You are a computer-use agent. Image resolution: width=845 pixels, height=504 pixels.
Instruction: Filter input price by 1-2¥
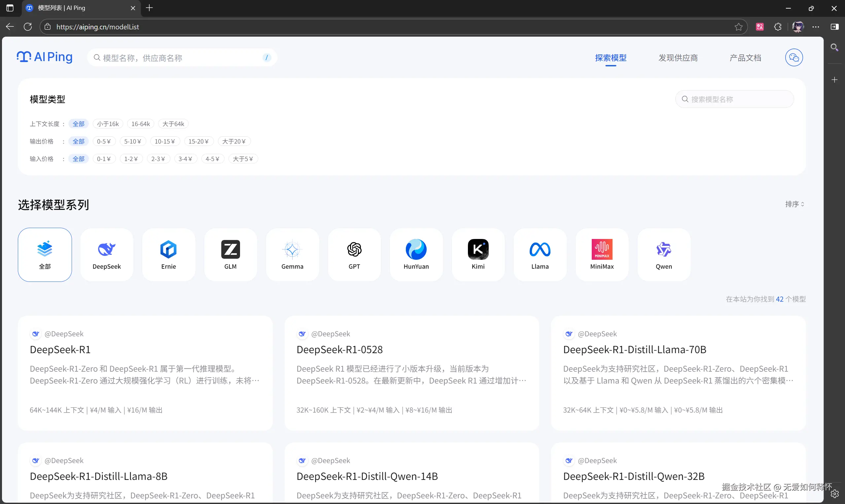[x=131, y=159]
